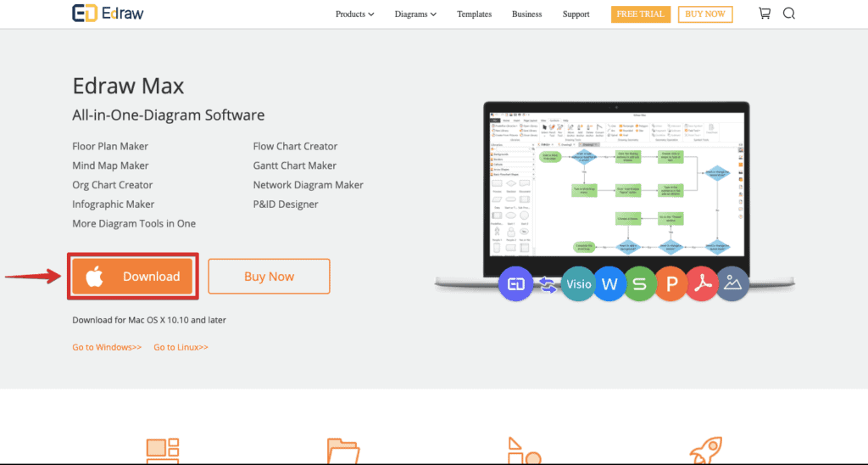Click the orange PowerPoint 'P' icon

click(671, 283)
